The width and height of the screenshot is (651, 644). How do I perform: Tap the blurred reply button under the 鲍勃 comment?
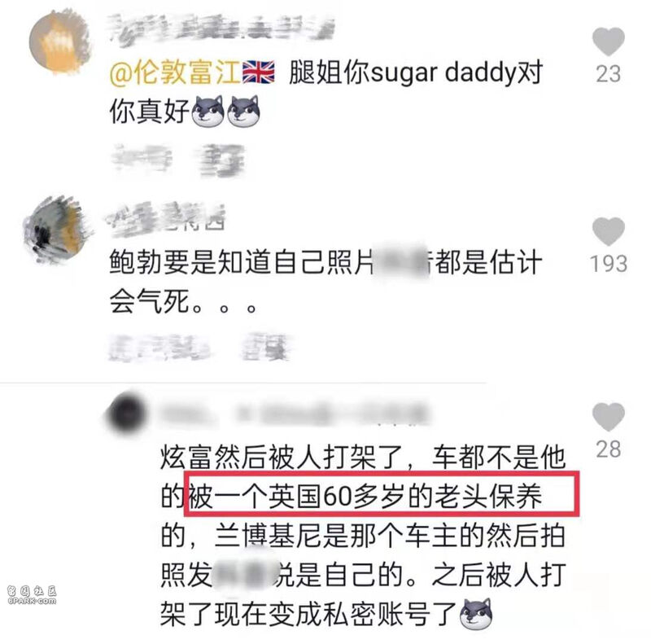(266, 348)
